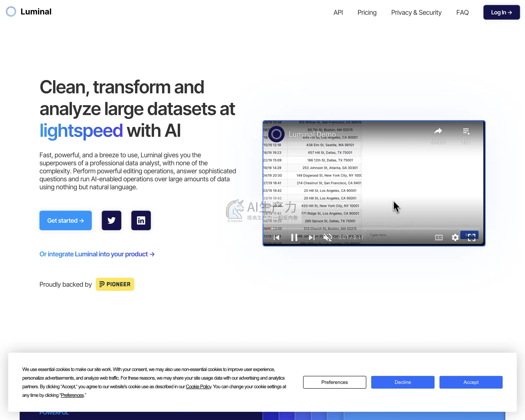Enter fullscreen video mode
The height and width of the screenshot is (420, 525).
pos(472,237)
